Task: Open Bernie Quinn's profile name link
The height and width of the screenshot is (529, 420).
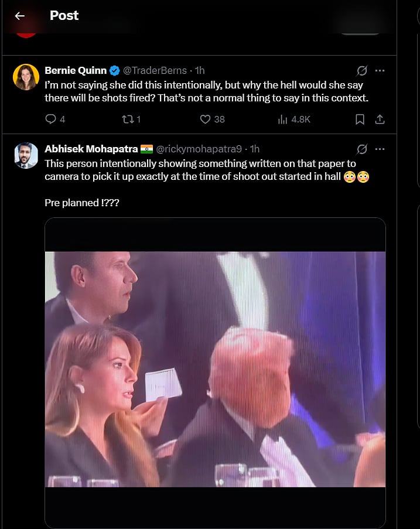Action: 76,70
